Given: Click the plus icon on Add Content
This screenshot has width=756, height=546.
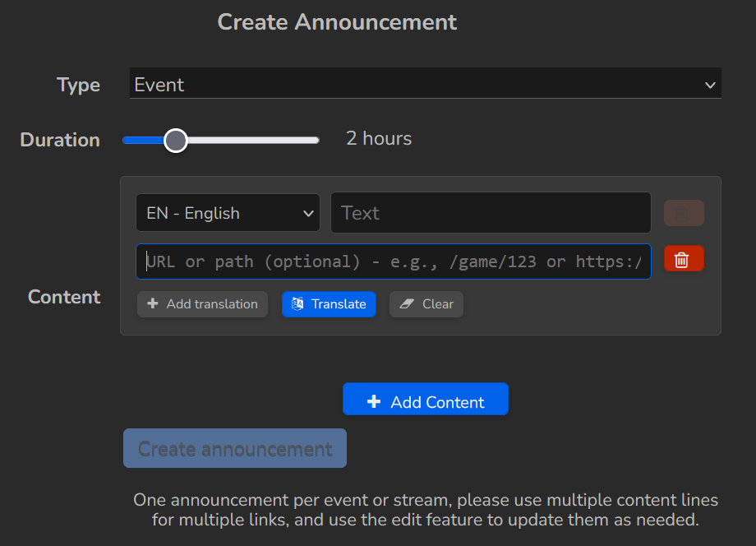Looking at the screenshot, I should pyautogui.click(x=374, y=402).
